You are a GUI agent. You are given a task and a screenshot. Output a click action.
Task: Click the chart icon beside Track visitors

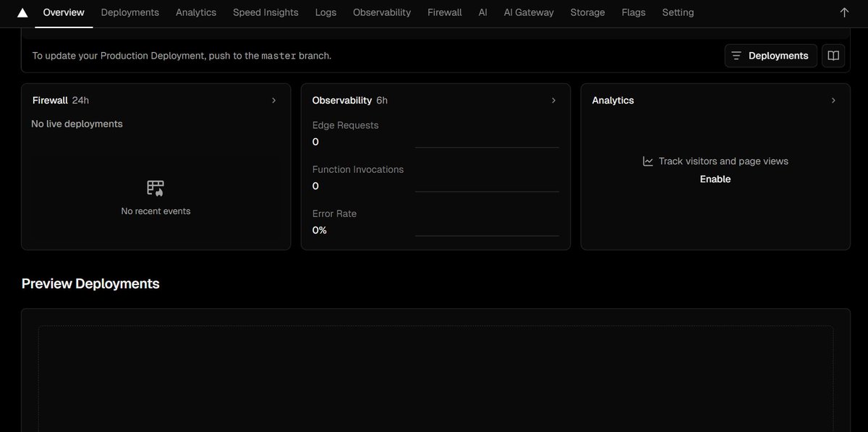(648, 161)
